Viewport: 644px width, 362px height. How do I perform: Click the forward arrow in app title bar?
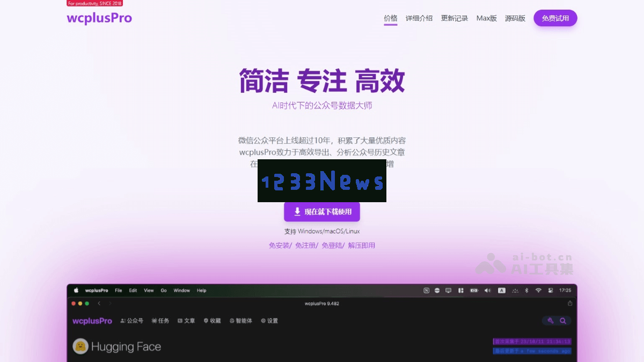pyautogui.click(x=110, y=304)
